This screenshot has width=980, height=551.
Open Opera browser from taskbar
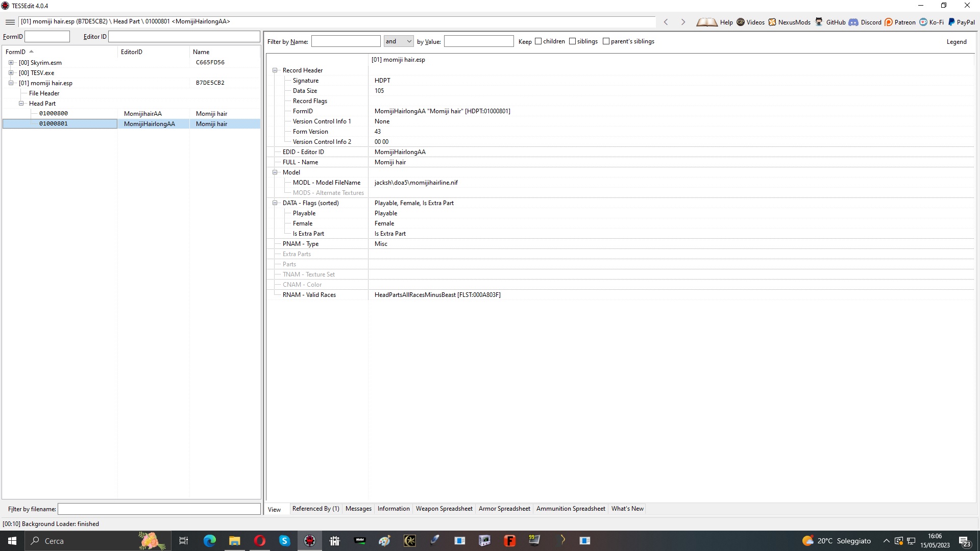point(259,541)
